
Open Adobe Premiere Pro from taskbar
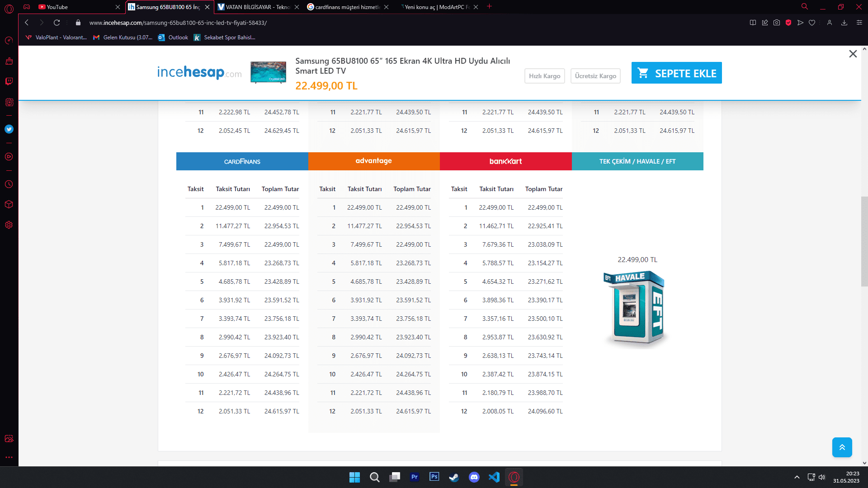(414, 477)
